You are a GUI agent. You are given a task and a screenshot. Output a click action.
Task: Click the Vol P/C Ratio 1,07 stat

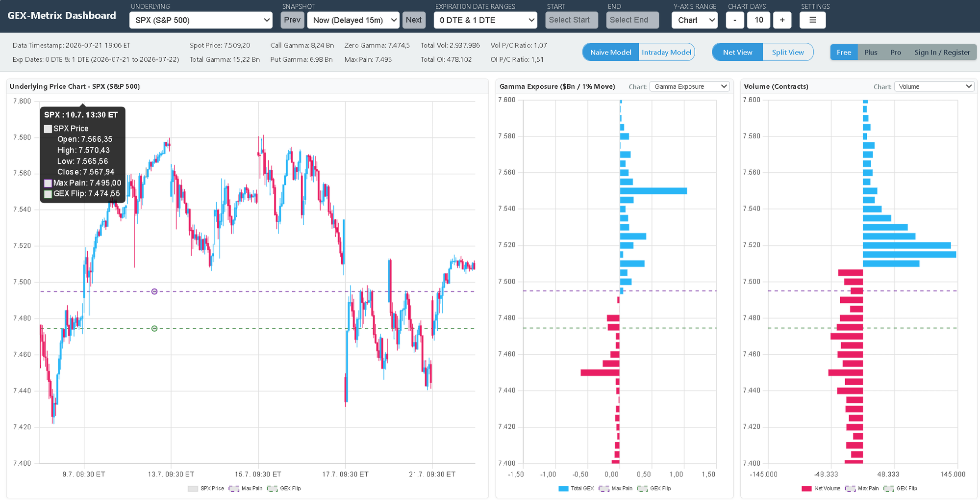519,45
